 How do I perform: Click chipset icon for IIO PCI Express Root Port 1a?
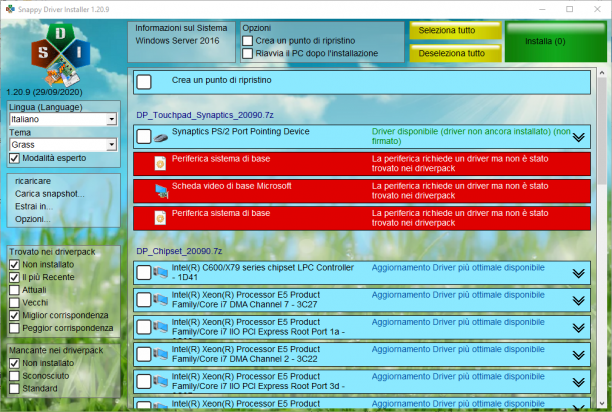tap(160, 327)
